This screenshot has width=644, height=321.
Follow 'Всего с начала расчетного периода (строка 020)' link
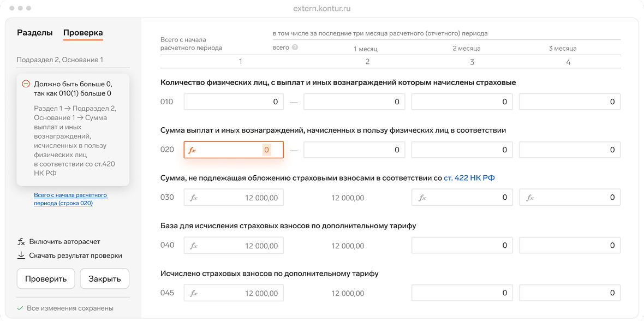point(71,199)
